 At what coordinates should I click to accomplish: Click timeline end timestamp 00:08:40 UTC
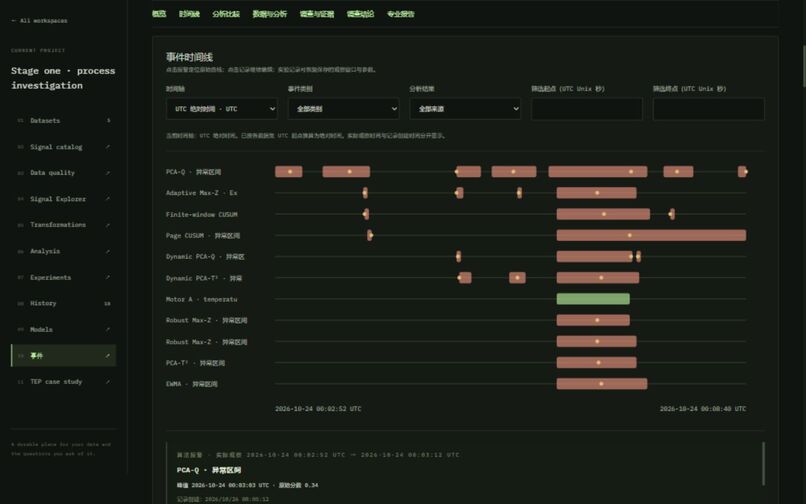coord(703,409)
